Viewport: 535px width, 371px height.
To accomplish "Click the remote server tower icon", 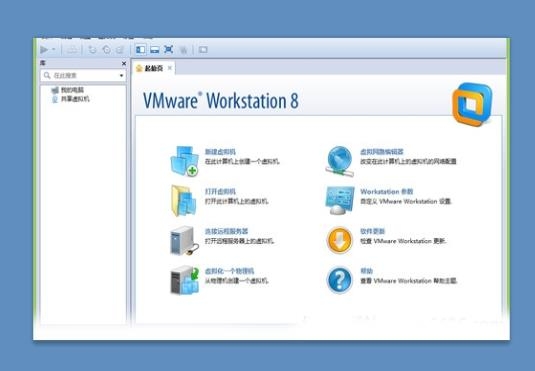I will [184, 241].
